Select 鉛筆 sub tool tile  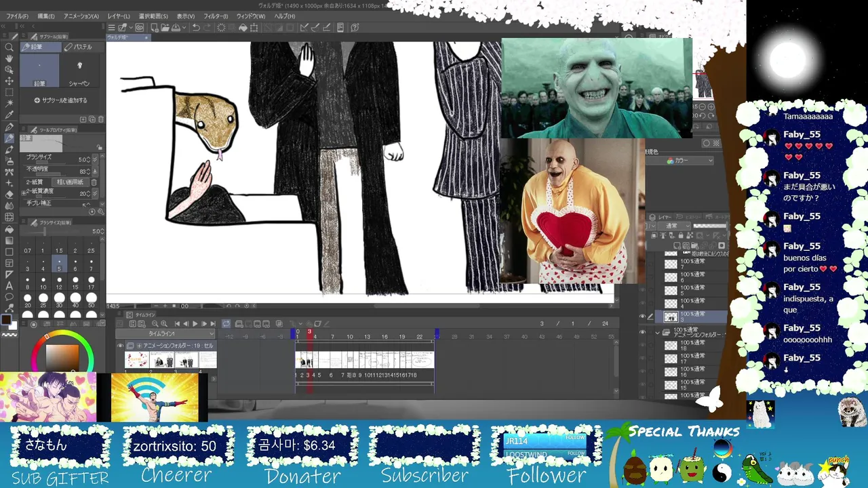(39, 71)
